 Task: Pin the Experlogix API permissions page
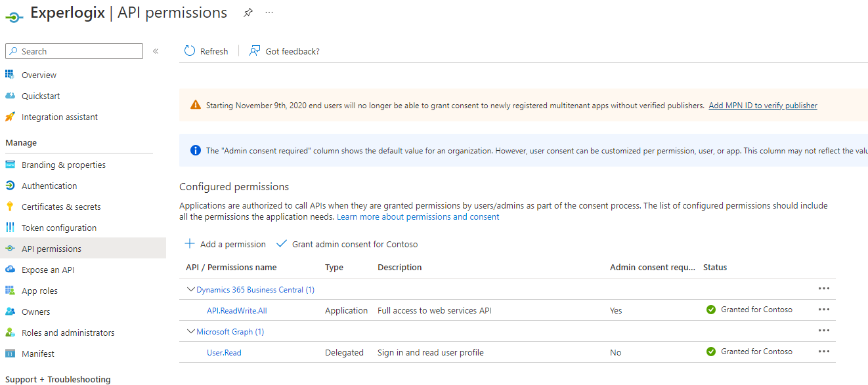pyautogui.click(x=248, y=12)
